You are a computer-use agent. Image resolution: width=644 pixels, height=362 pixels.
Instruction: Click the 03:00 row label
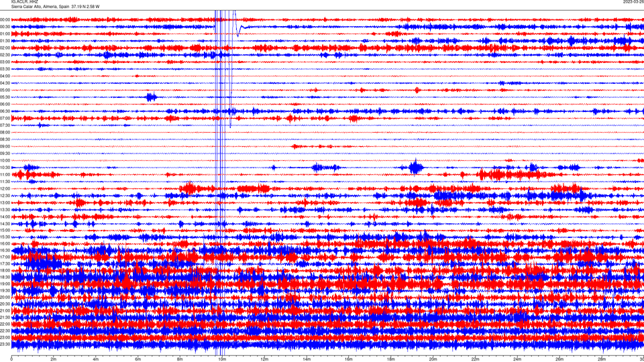click(x=5, y=62)
